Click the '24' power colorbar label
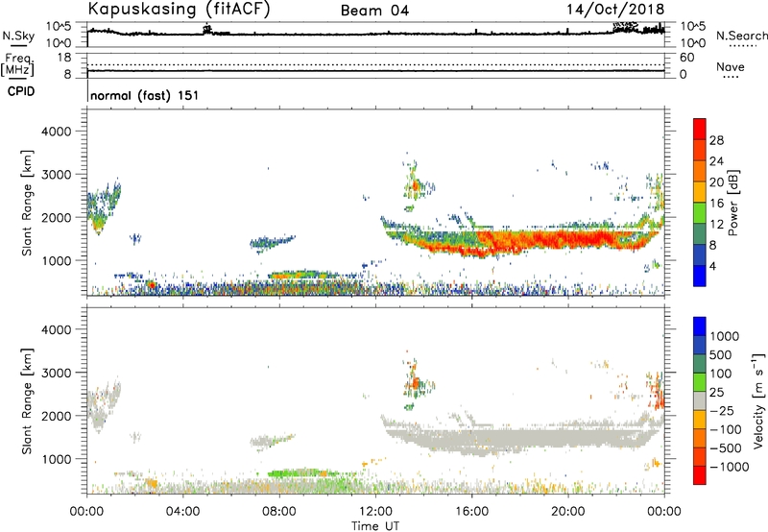Viewport: 768px width, 532px height. (x=716, y=161)
